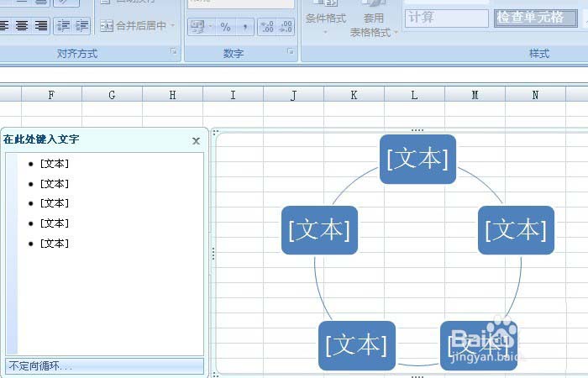Click the 在此处键入文字 pane title

tap(41, 139)
